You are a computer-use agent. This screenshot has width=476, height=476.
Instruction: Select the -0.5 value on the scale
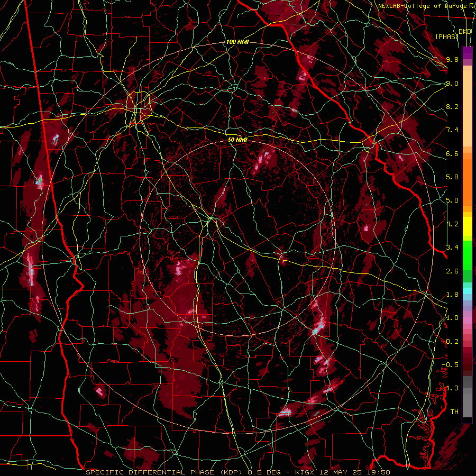450,365
